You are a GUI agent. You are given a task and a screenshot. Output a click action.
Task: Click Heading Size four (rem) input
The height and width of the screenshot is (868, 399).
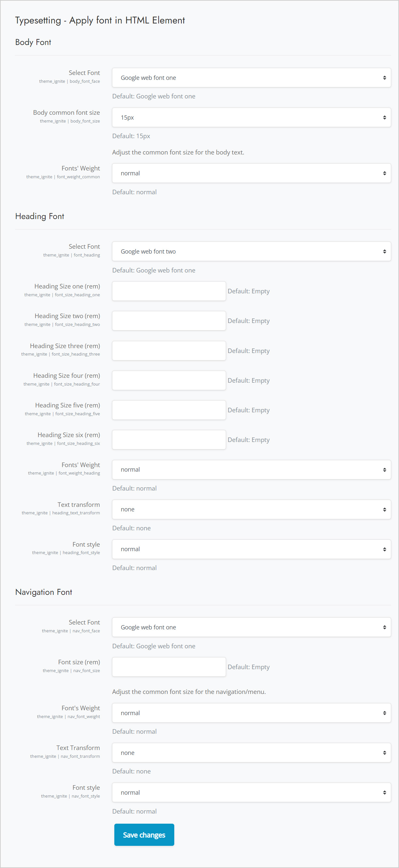click(169, 380)
